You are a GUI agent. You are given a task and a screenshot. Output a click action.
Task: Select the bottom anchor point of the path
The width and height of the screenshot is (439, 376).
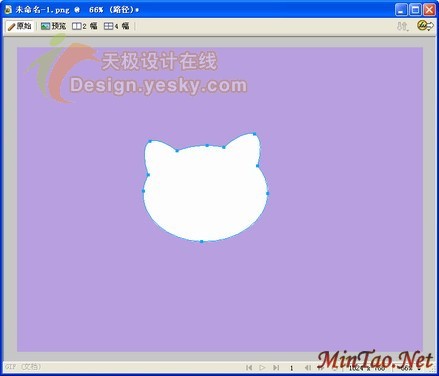(x=202, y=241)
